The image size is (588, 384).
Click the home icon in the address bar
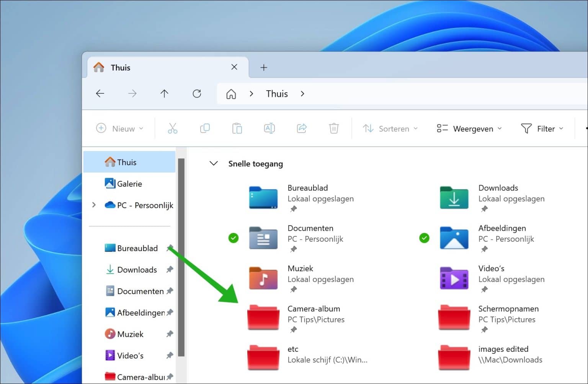pyautogui.click(x=231, y=93)
